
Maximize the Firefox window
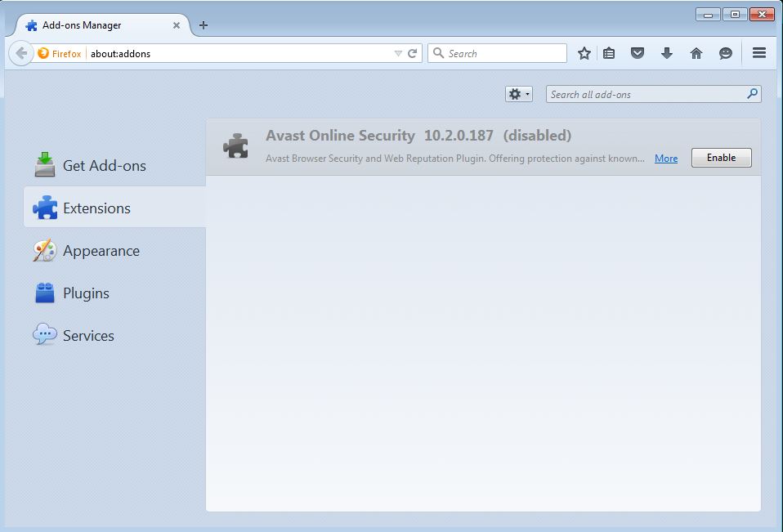click(x=735, y=15)
